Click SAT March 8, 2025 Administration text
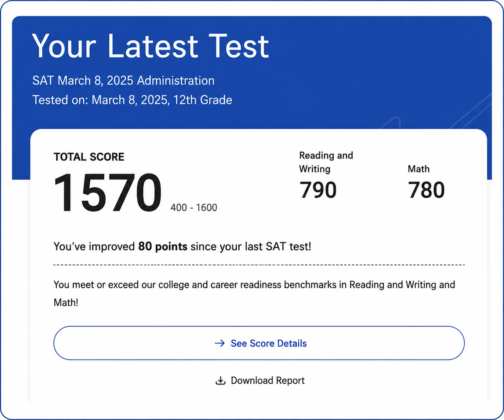Screen dimensions: 504x420 pyautogui.click(x=123, y=80)
